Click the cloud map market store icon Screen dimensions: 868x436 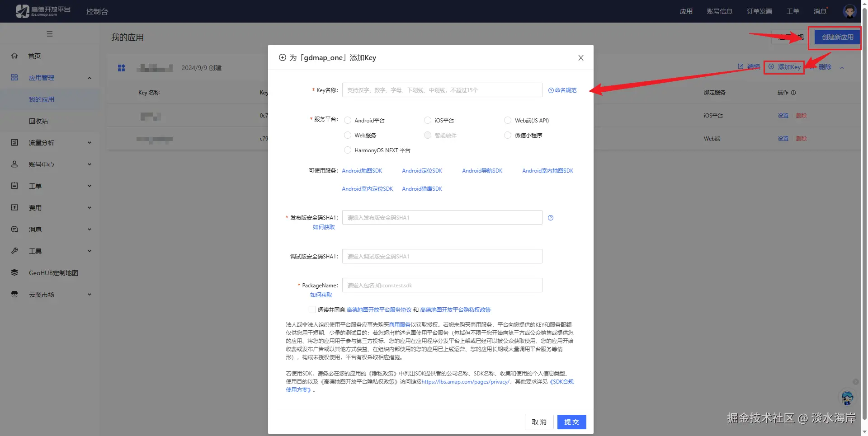[14, 295]
